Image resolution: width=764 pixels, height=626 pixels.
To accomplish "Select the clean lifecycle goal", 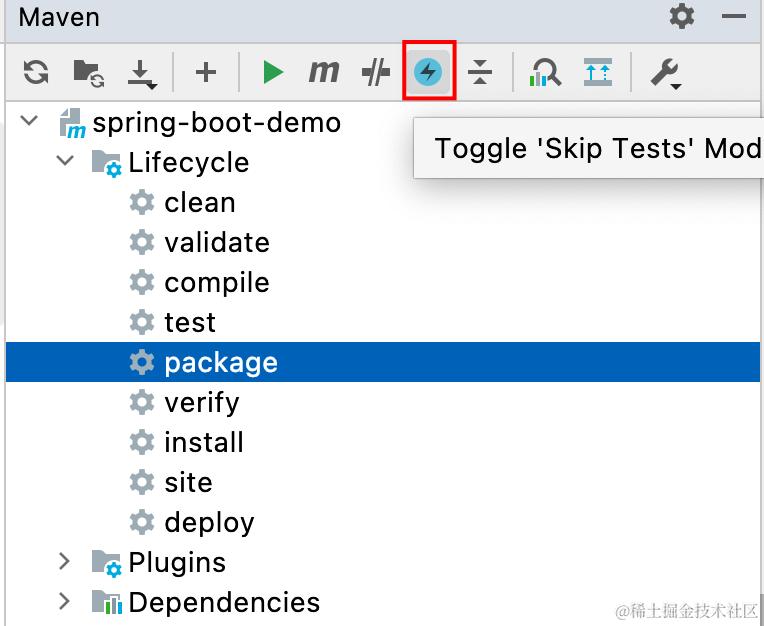I will pyautogui.click(x=199, y=202).
